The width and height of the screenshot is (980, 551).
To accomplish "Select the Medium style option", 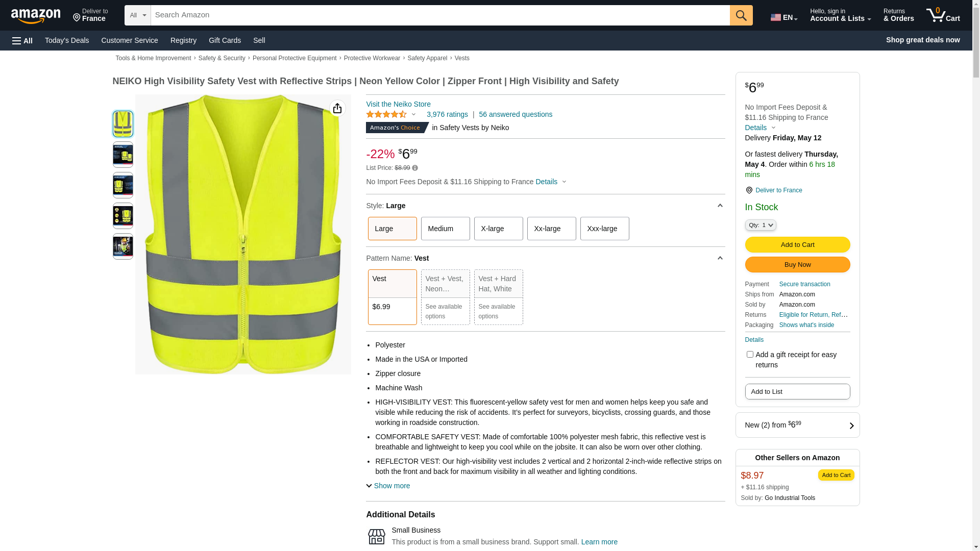I will [x=445, y=229].
